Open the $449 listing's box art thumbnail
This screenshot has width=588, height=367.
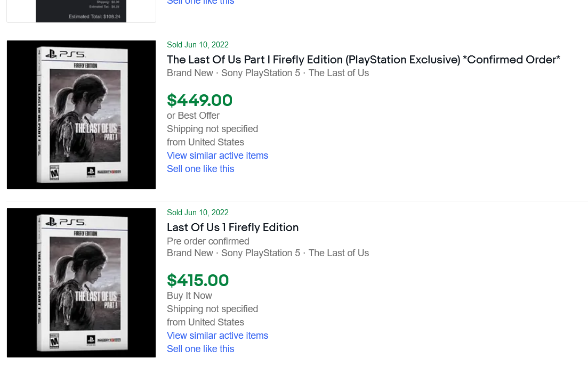coord(81,115)
